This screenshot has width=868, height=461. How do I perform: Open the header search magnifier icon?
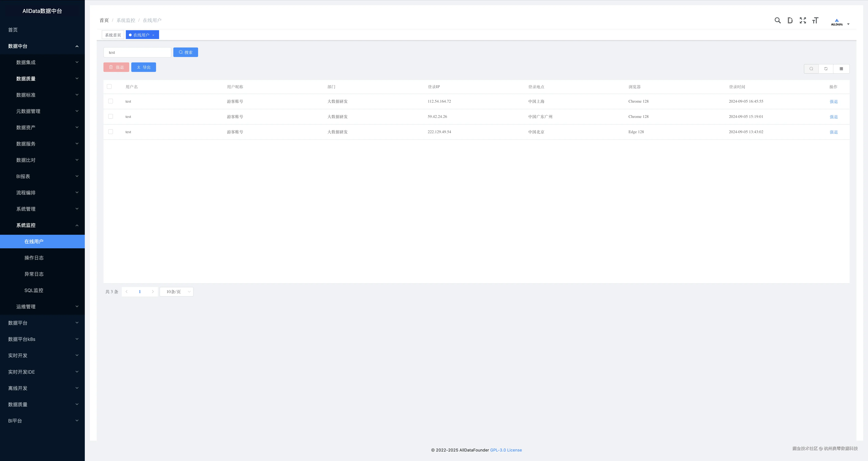777,21
